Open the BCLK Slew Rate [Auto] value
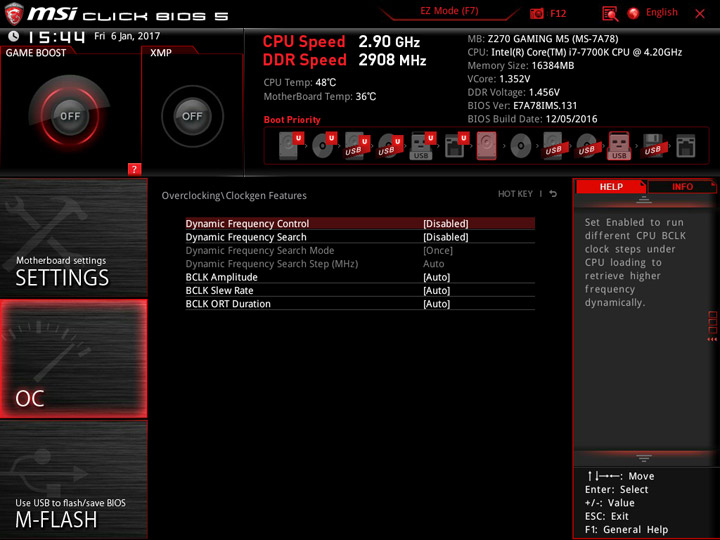 [436, 290]
